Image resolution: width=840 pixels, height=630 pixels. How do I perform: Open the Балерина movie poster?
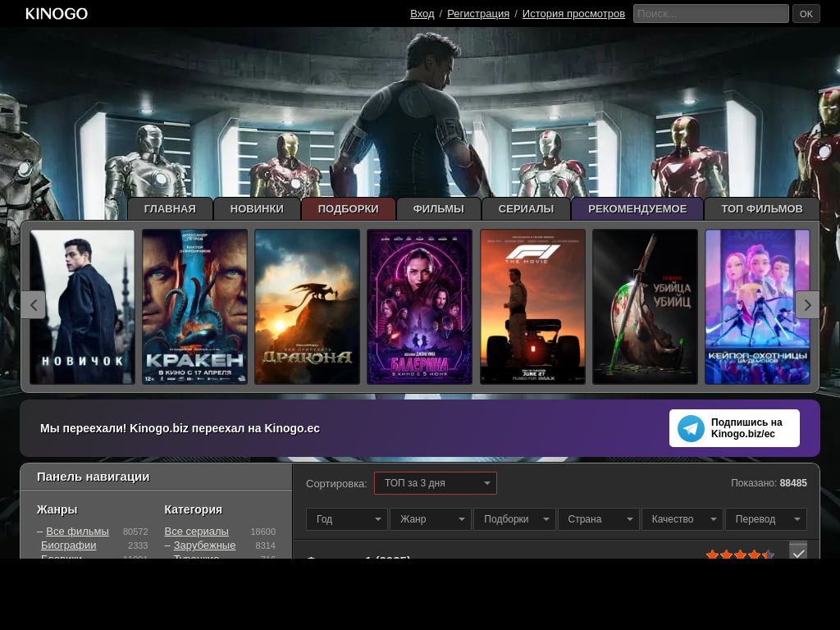pyautogui.click(x=419, y=307)
